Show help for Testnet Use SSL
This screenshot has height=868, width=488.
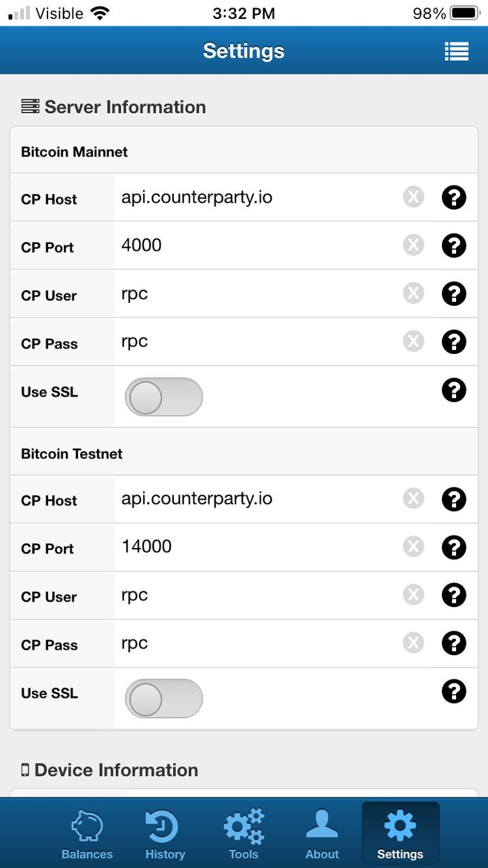[x=453, y=691]
